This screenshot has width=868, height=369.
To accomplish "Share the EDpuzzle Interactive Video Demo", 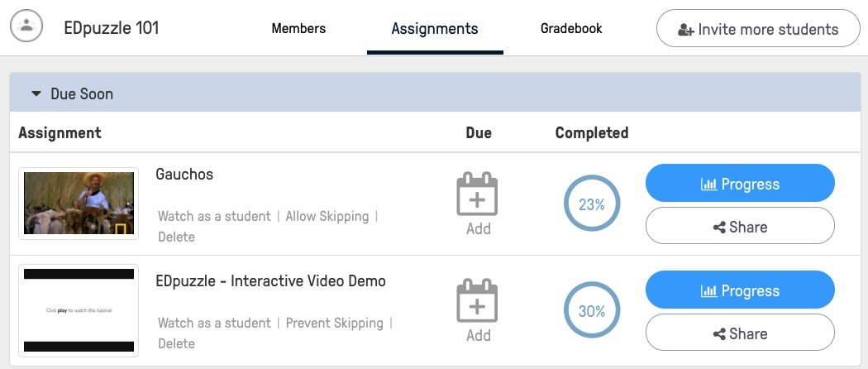I will [x=740, y=333].
